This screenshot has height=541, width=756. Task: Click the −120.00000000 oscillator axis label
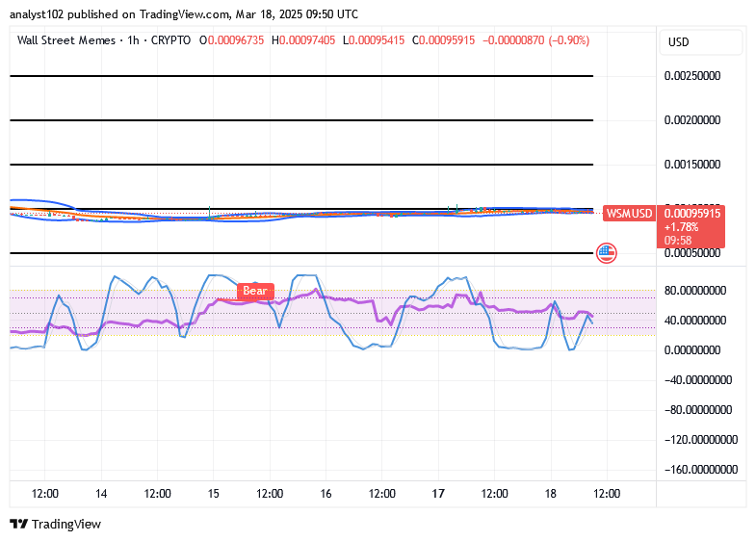click(701, 440)
